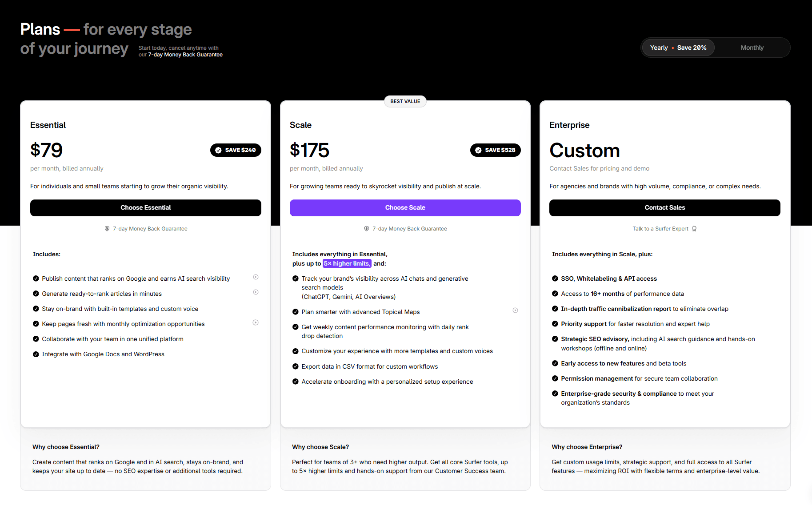Switch billing to Monthly
Image resolution: width=812 pixels, height=505 pixels.
tap(752, 48)
